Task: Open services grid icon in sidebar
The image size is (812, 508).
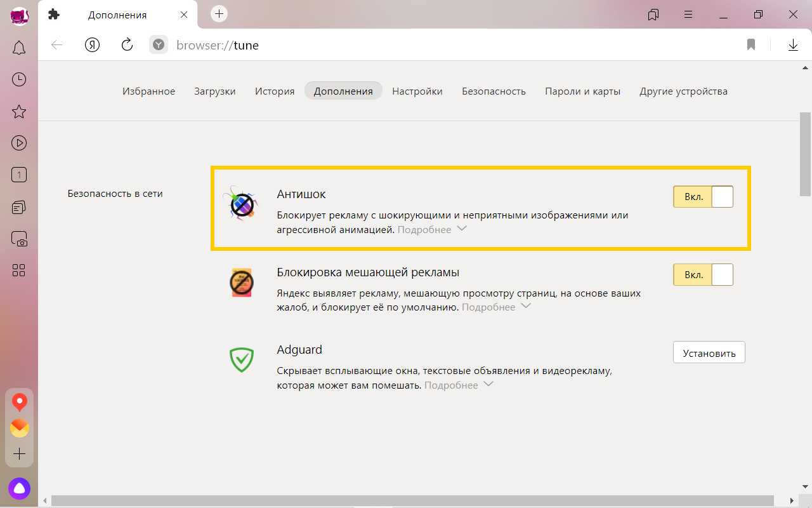Action: pyautogui.click(x=19, y=271)
